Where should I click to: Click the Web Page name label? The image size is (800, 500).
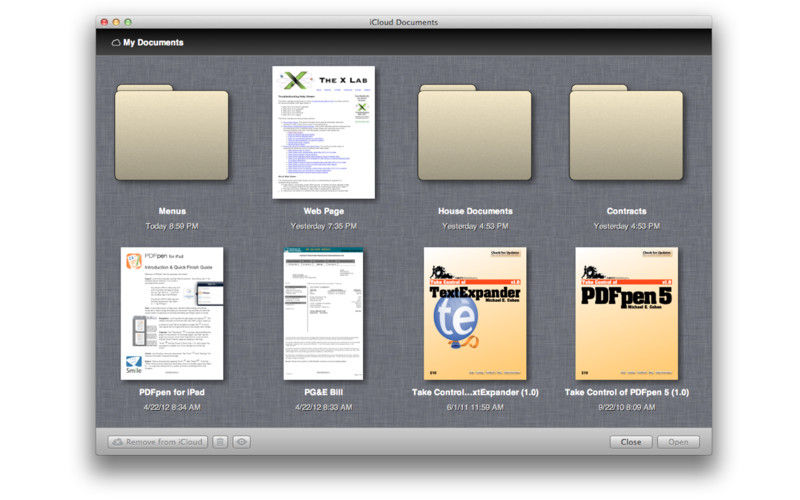click(x=323, y=211)
